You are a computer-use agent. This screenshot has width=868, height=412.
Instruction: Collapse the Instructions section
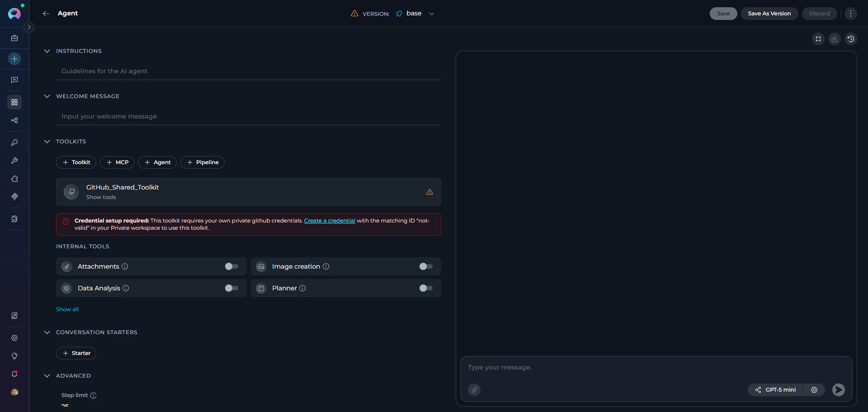(x=47, y=51)
